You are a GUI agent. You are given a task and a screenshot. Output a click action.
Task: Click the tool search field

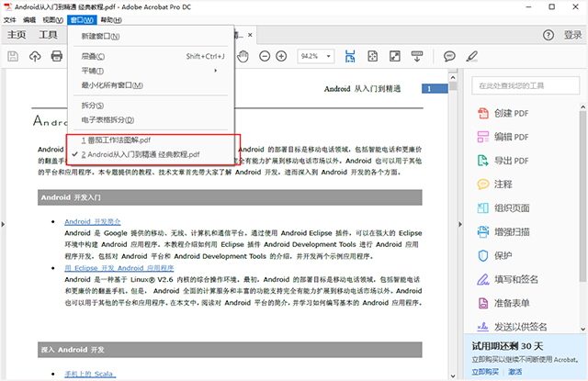click(526, 85)
